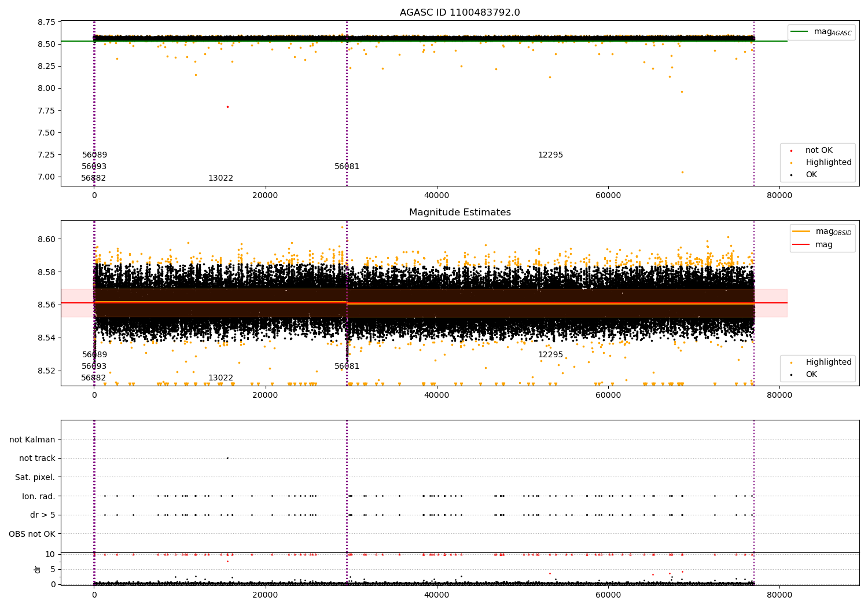
Task: Click the 8.58 y-axis tick label
Action: [46, 272]
